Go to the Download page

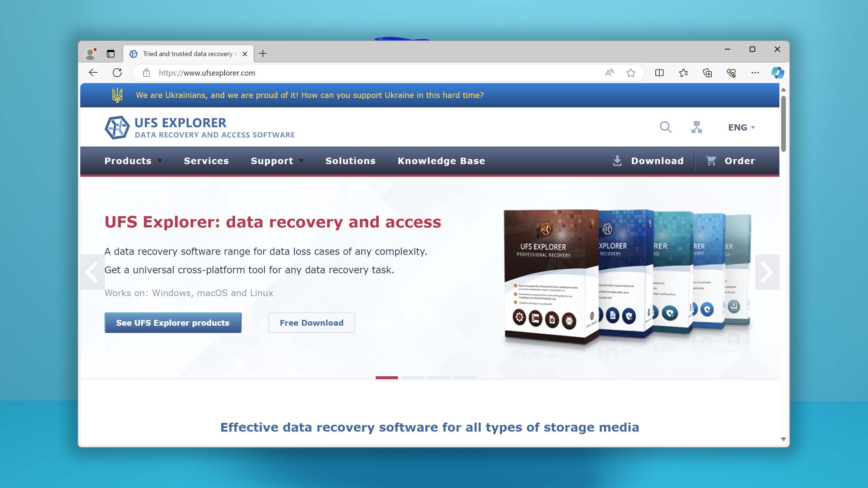(648, 161)
